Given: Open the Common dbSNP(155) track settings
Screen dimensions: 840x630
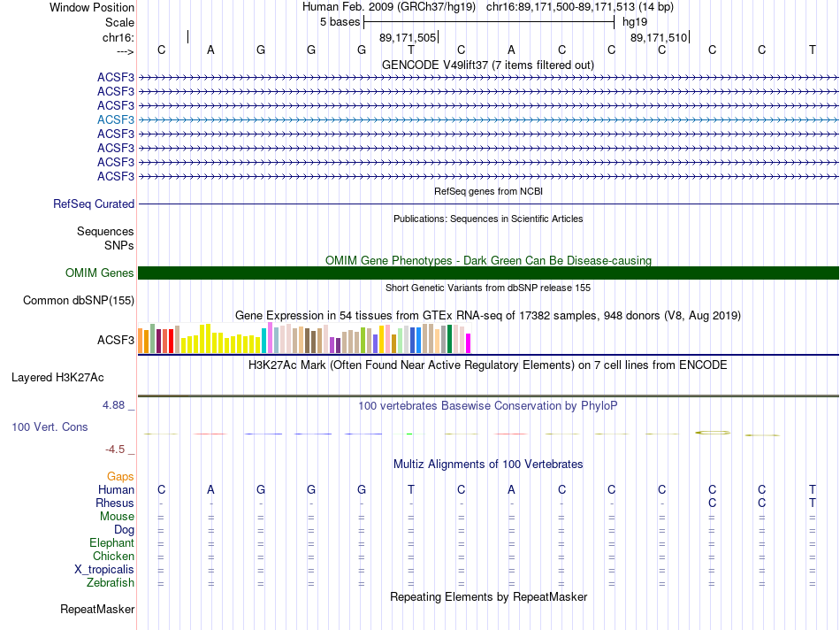Looking at the screenshot, I should tap(79, 300).
